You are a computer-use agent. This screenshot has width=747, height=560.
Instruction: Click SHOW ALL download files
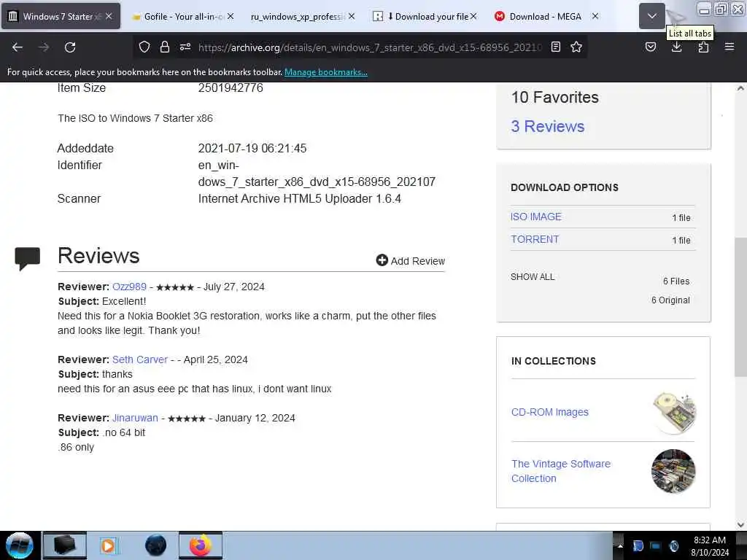[x=532, y=276]
